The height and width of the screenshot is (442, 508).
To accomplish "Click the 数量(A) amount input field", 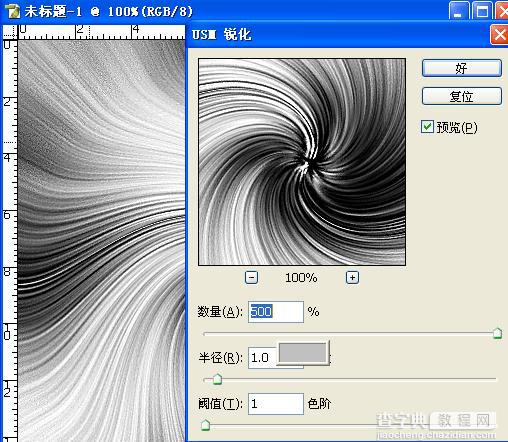I will pyautogui.click(x=276, y=312).
